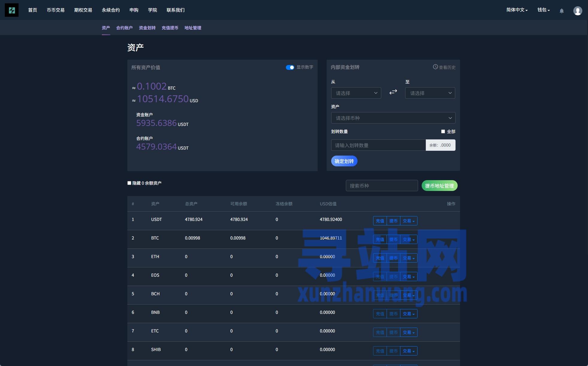588x366 pixels.
Task: Click the 余额 .0000 balance addon
Action: click(441, 145)
